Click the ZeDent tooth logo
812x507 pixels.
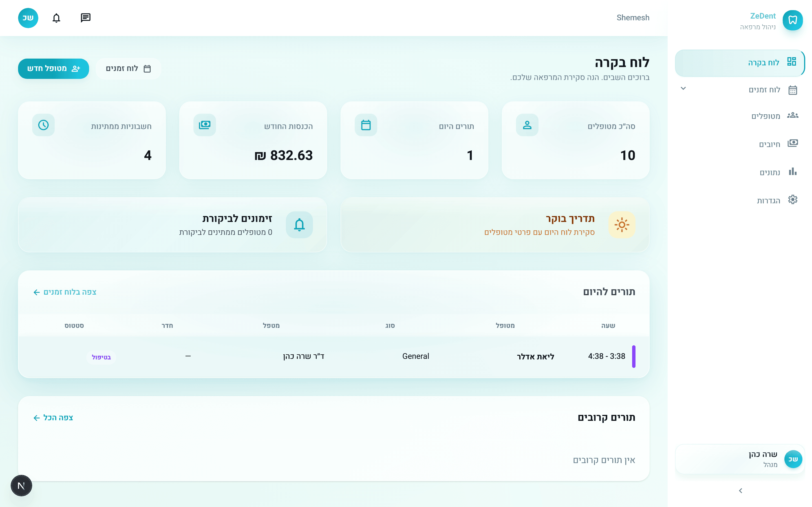[x=793, y=20]
